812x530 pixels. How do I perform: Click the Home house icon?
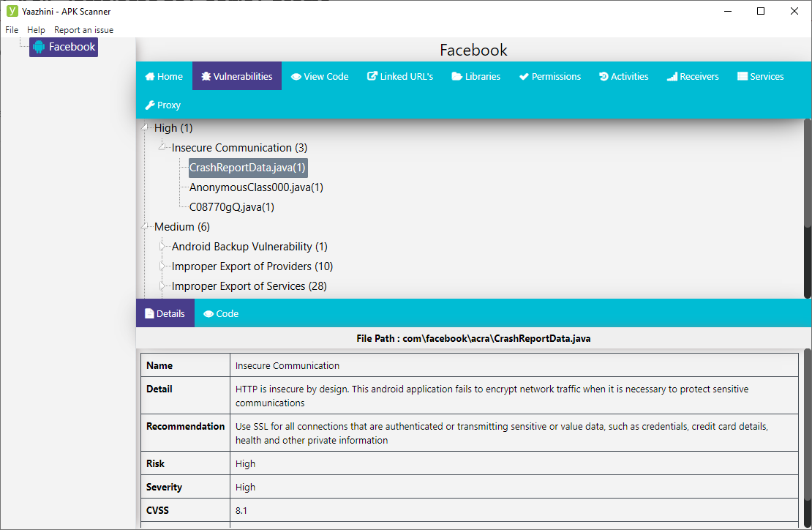(x=150, y=77)
